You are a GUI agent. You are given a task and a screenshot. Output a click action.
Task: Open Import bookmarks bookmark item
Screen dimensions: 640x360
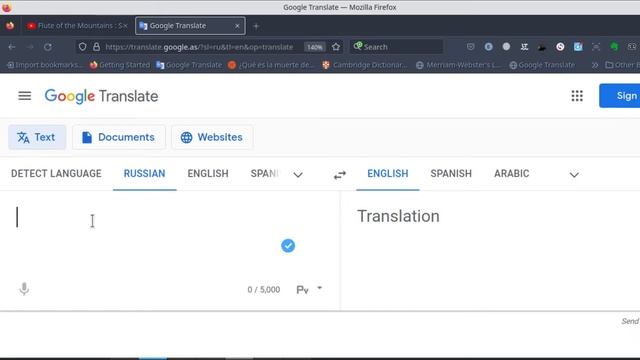[x=44, y=65]
